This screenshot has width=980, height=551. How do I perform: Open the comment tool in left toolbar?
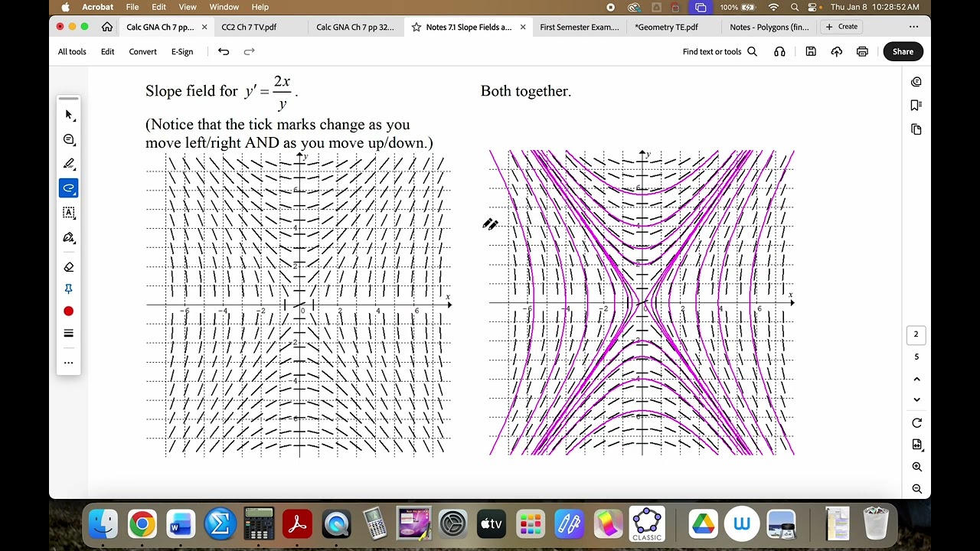[69, 139]
